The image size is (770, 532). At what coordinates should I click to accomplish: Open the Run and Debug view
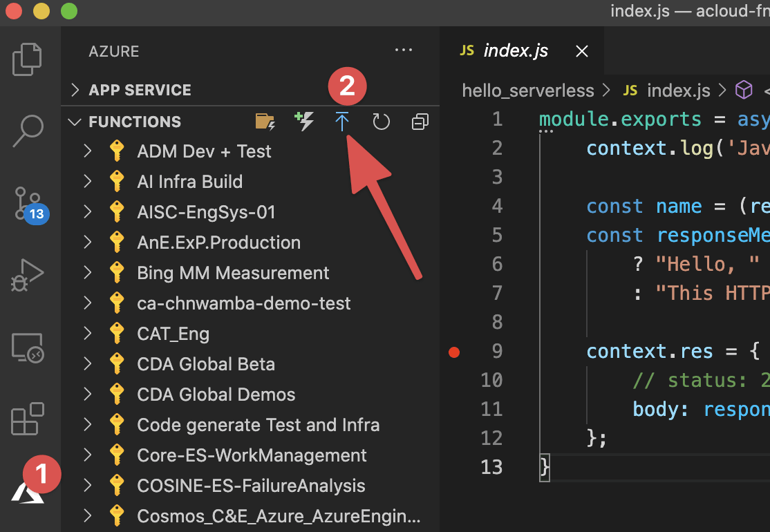(28, 275)
